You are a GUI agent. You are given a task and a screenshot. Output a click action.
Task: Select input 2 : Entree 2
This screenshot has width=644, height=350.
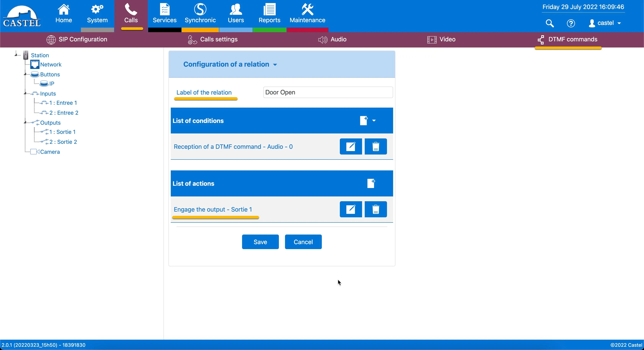pyautogui.click(x=64, y=113)
